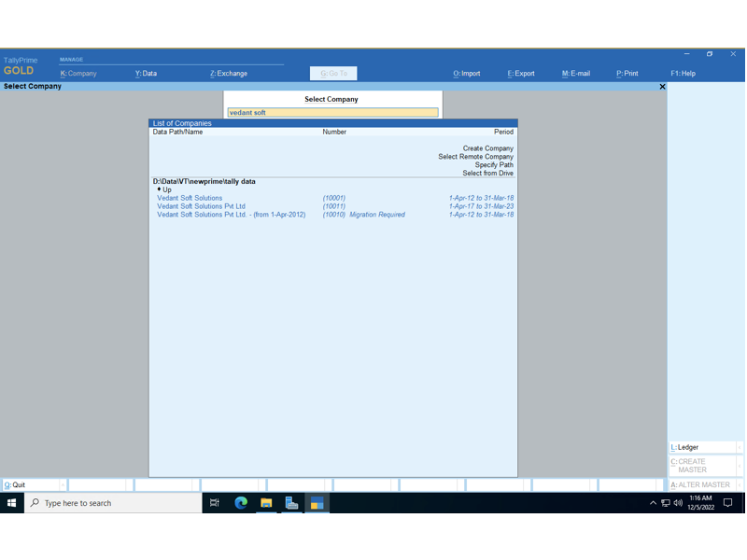This screenshot has width=747, height=560.
Task: Open the M: E-mail menu
Action: (x=576, y=74)
